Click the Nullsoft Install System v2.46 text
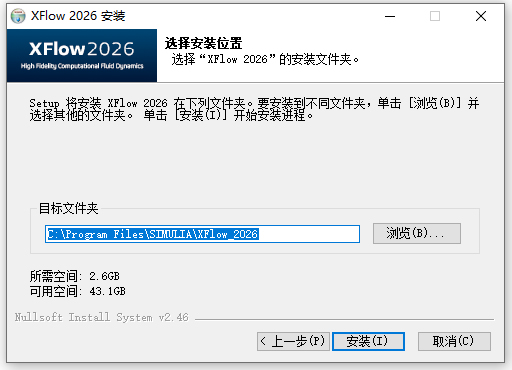512x370 pixels. click(102, 317)
